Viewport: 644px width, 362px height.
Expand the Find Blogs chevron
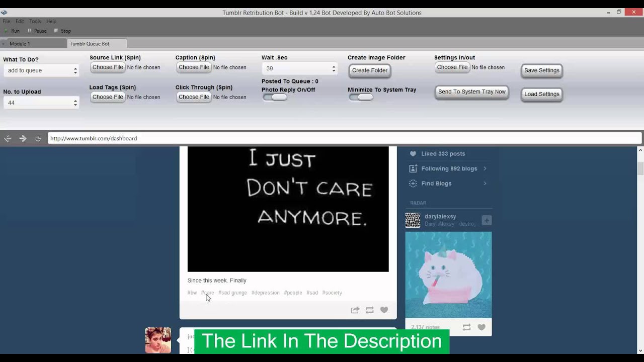485,184
